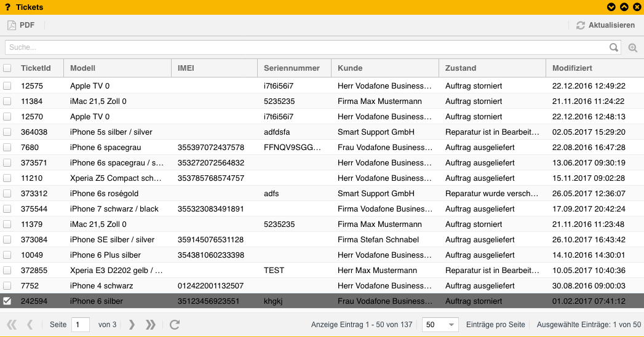Reload the table using the pager refresh icon

[x=175, y=325]
